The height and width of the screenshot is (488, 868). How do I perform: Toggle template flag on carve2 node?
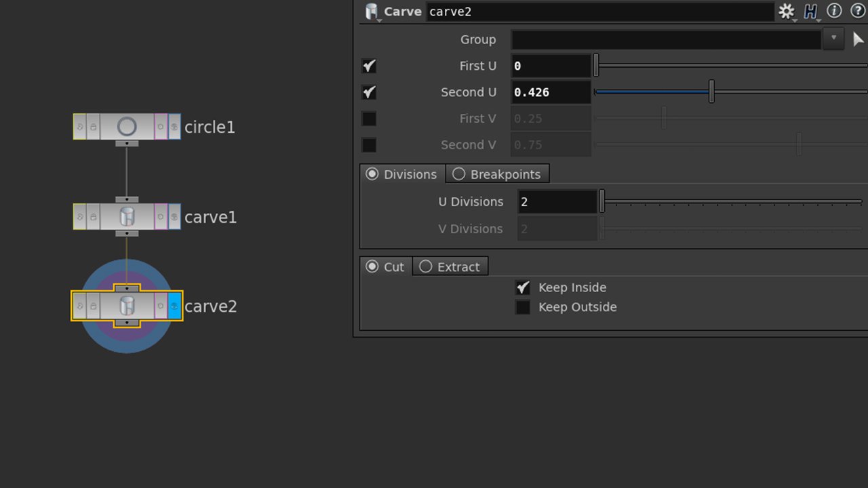tap(161, 306)
